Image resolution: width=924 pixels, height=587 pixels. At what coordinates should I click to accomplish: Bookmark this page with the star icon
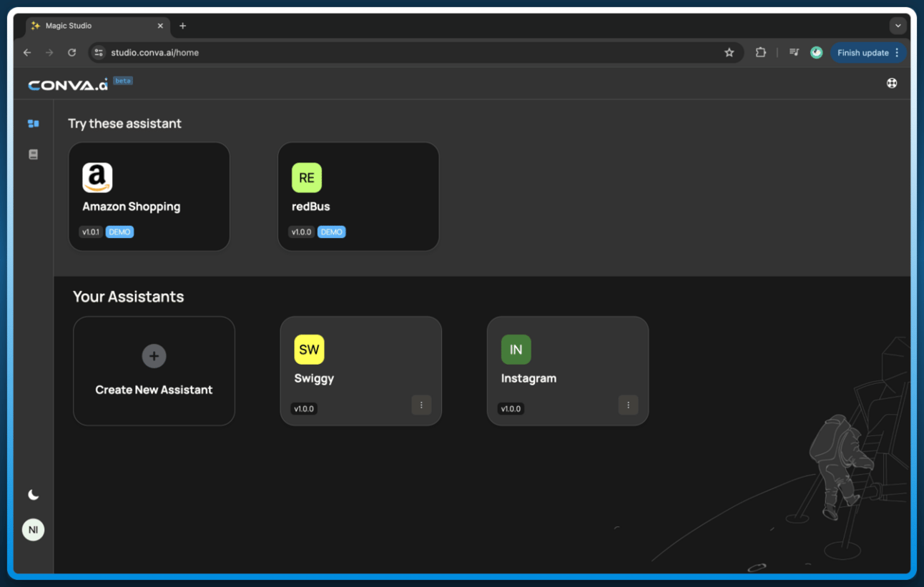[729, 53]
